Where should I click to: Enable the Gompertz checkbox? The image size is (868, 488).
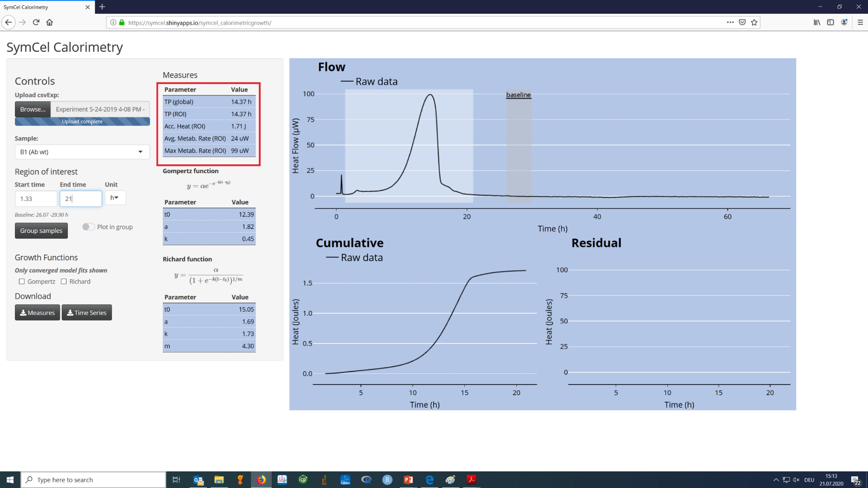22,282
